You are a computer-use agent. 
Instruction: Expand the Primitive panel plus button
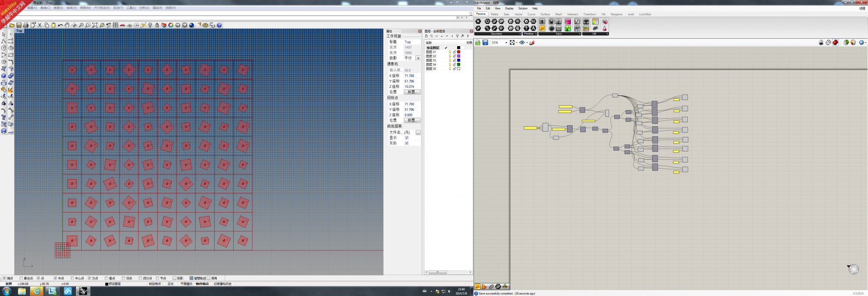pos(536,34)
